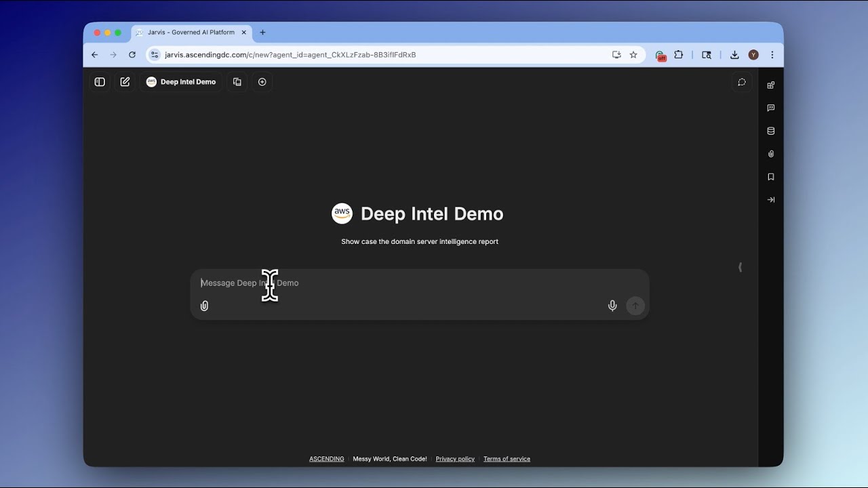Screen dimensions: 868x488
Task: Open the Chrome extensions puzzle icon
Action: (679, 55)
